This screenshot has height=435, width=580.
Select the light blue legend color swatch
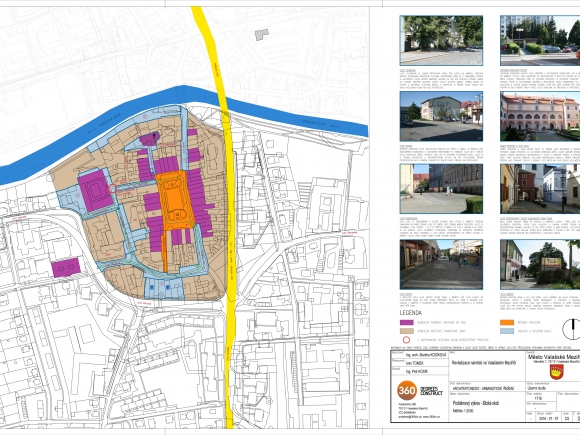[507, 331]
